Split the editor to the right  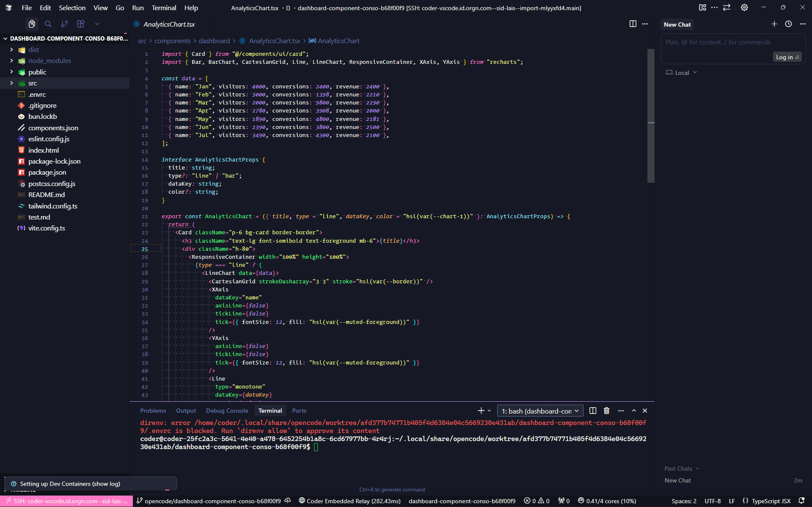coord(633,24)
